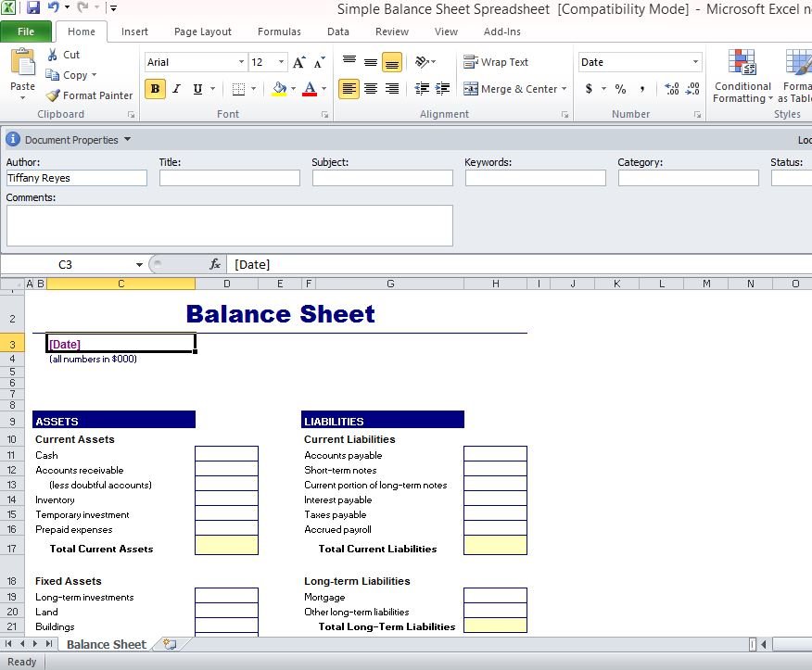
Task: Toggle Italic formatting
Action: click(x=176, y=89)
